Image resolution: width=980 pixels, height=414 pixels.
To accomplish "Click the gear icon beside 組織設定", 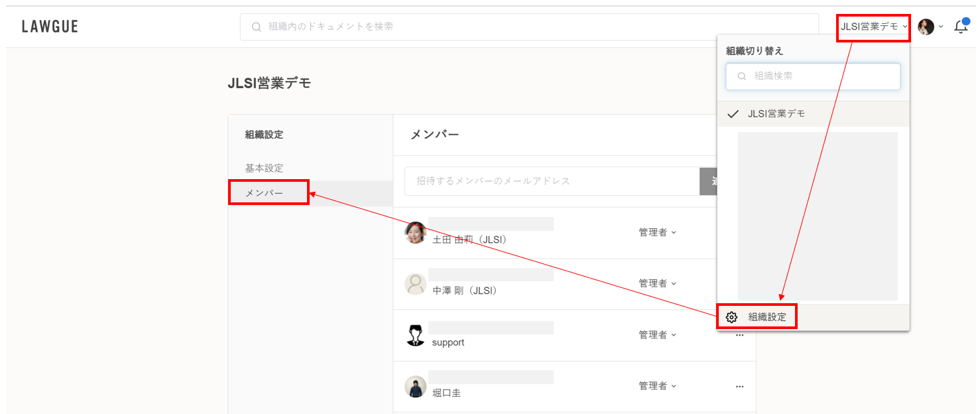I will click(731, 317).
